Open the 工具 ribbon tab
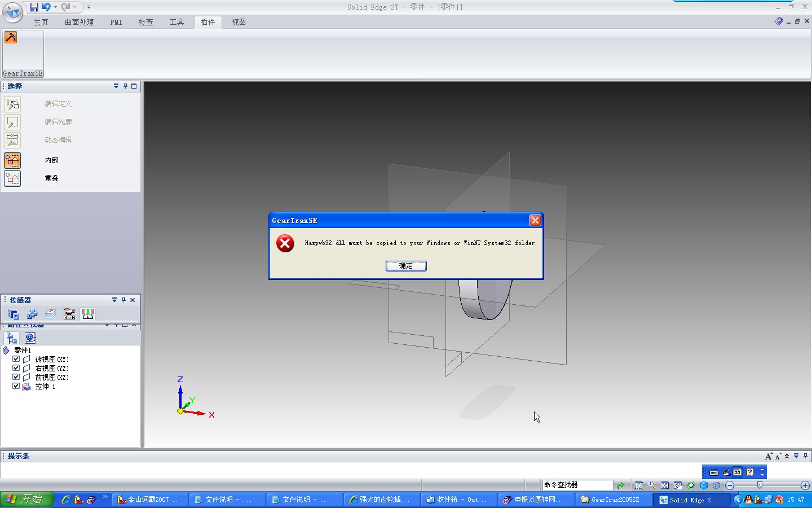This screenshot has height=508, width=812. click(176, 22)
